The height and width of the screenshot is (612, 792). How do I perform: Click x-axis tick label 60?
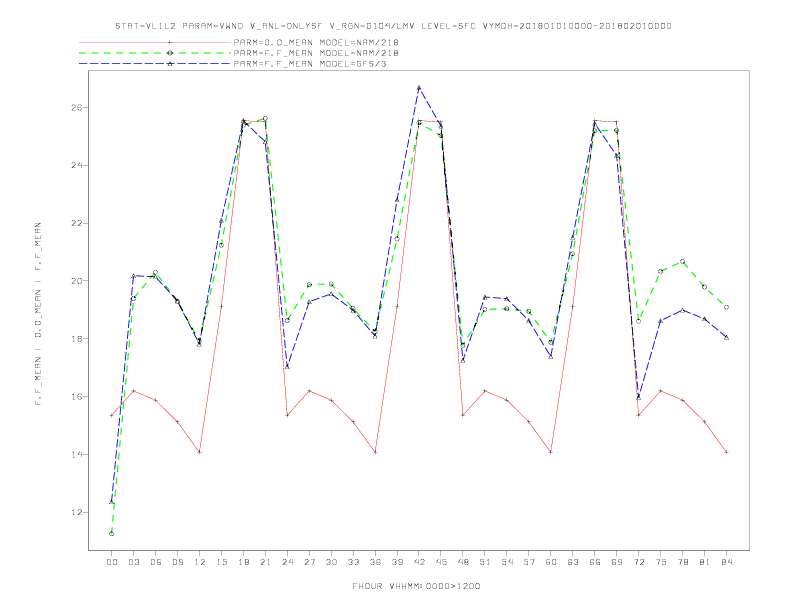[x=551, y=562]
